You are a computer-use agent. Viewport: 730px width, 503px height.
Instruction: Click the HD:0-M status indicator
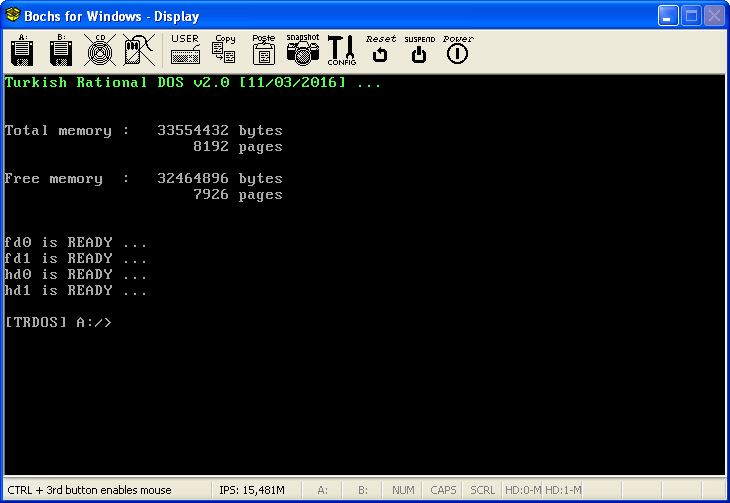point(522,490)
